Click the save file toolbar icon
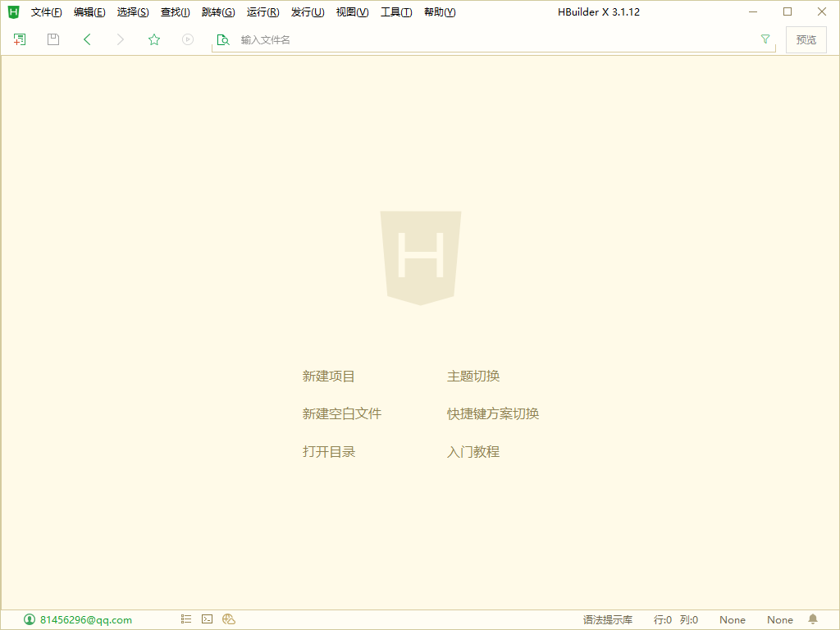The image size is (840, 630). tap(53, 39)
